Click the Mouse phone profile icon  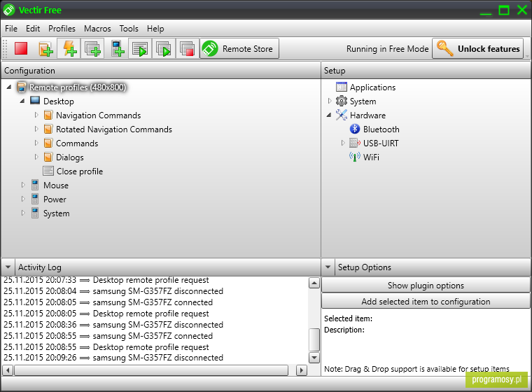click(35, 185)
